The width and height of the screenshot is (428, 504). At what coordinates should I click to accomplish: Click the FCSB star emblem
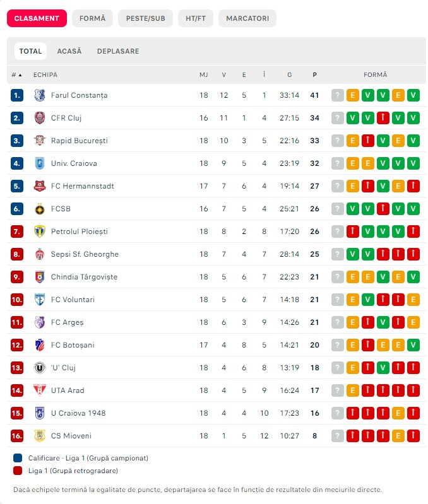click(40, 209)
